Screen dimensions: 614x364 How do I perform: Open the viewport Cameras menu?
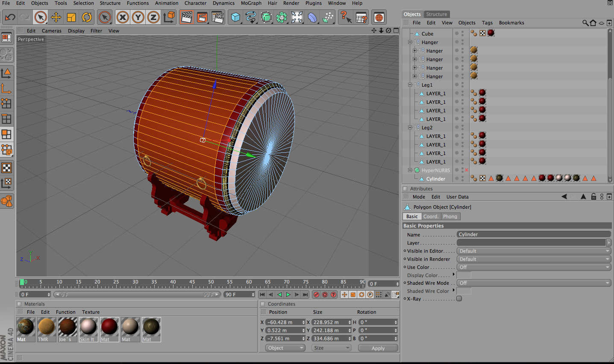point(52,31)
